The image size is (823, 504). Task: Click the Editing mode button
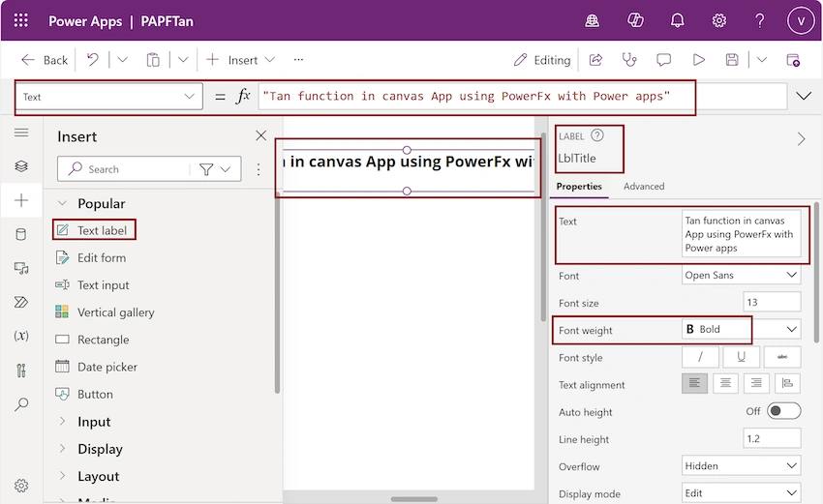click(x=542, y=60)
